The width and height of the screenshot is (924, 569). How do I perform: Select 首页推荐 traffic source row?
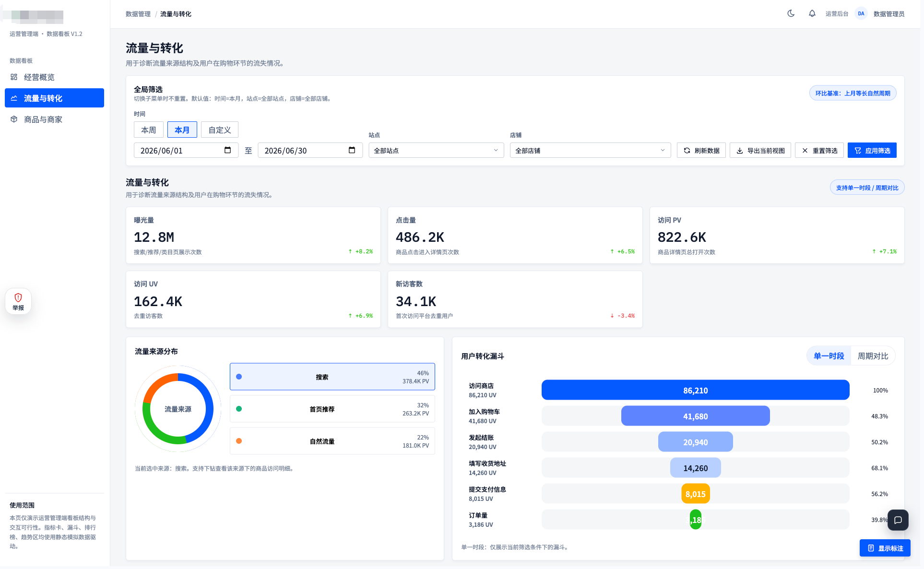[x=332, y=409]
